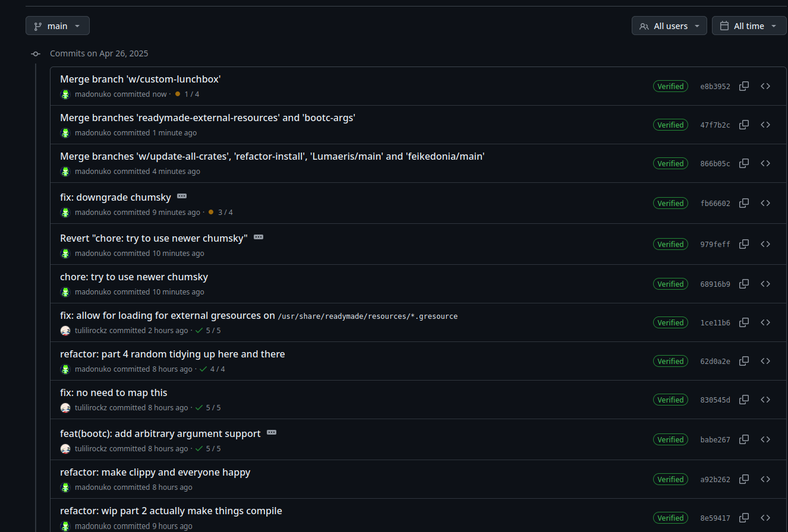
Task: Expand description of Revert chumsky commit
Action: (x=259, y=237)
